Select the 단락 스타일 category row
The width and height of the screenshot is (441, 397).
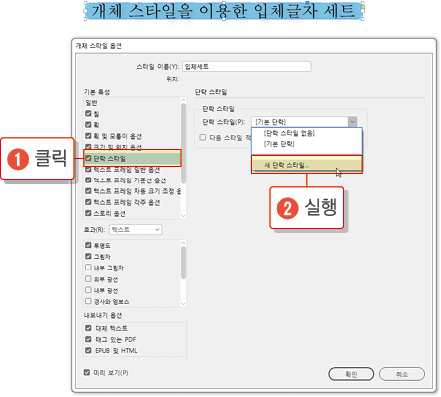(x=132, y=158)
